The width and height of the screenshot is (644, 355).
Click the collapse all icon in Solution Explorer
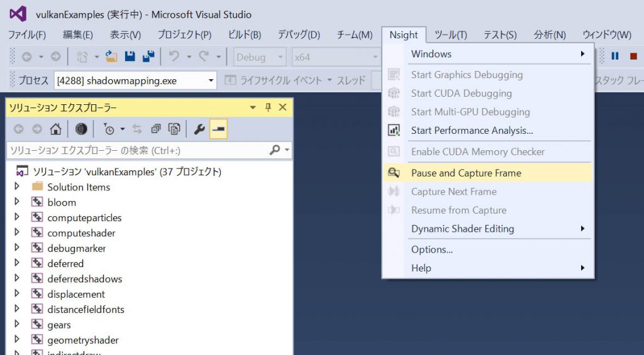pyautogui.click(x=156, y=129)
